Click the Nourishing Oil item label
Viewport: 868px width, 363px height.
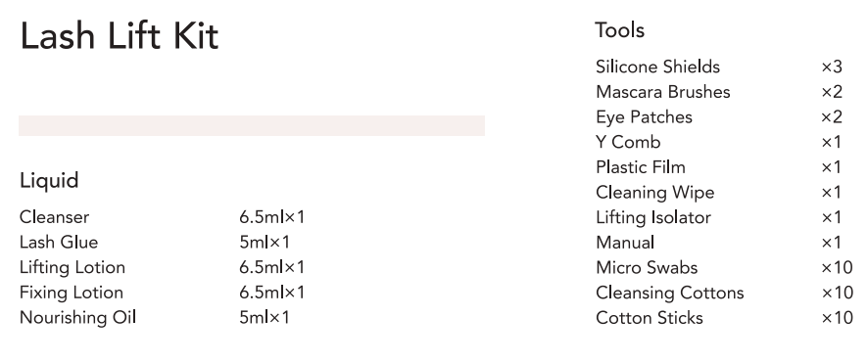[77, 318]
